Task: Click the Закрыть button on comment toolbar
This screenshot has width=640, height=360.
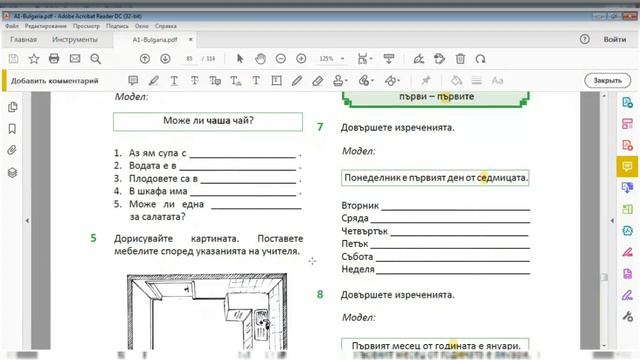Action: 607,80
